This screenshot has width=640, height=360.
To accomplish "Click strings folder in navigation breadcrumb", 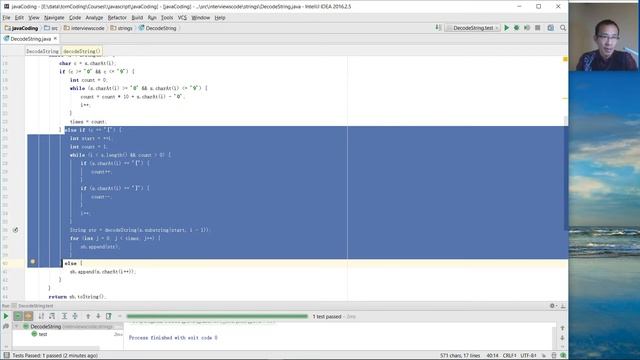I will click(122, 28).
